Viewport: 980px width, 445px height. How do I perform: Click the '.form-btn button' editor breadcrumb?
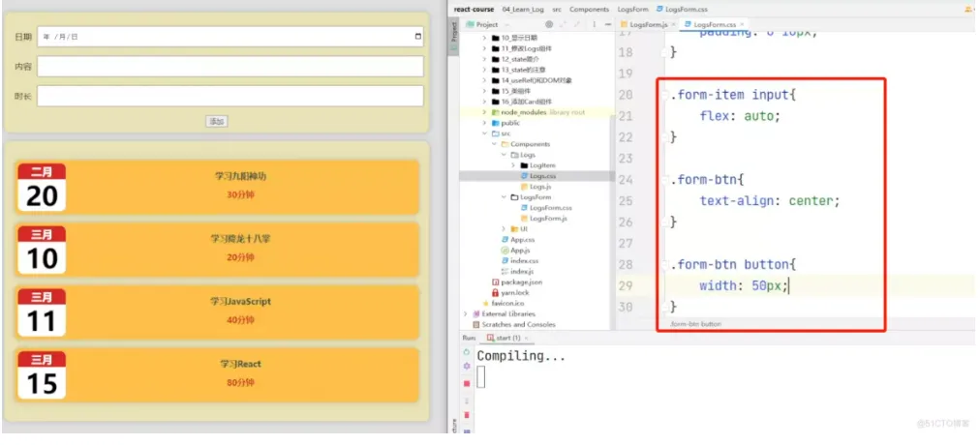(695, 324)
